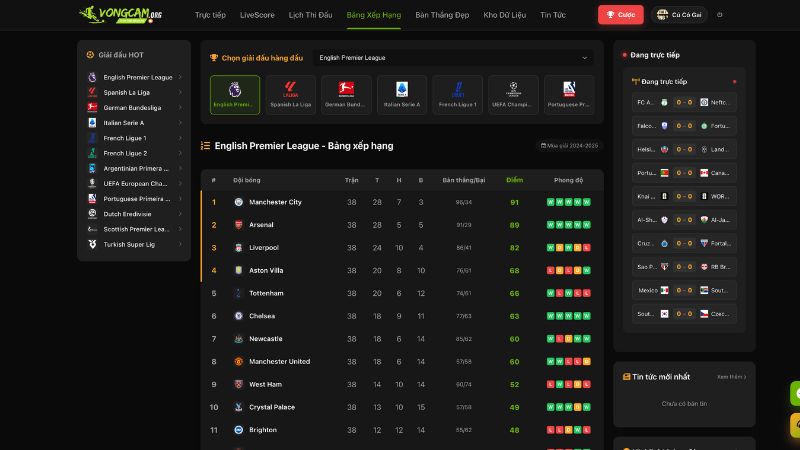
Task: Select the German Bundesliga logo card
Action: (x=346, y=95)
